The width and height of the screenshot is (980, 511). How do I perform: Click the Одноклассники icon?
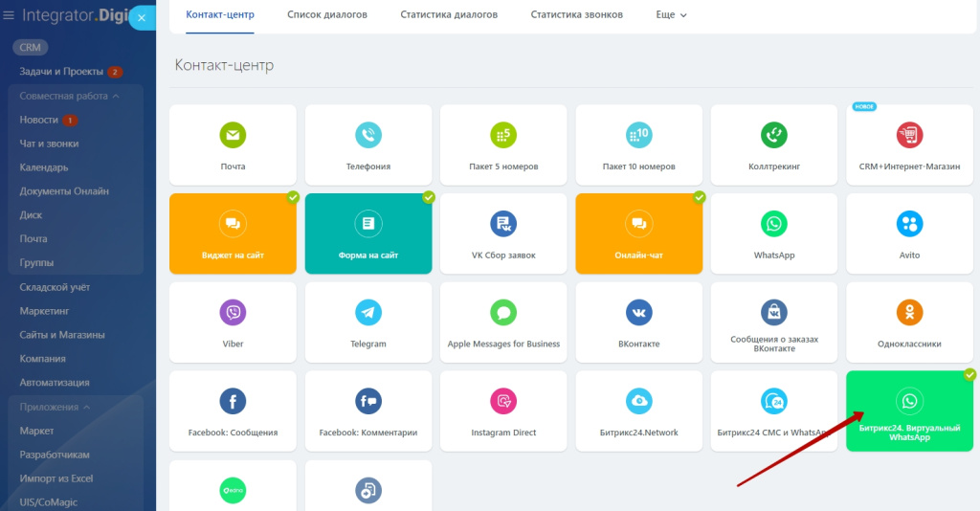pyautogui.click(x=909, y=312)
